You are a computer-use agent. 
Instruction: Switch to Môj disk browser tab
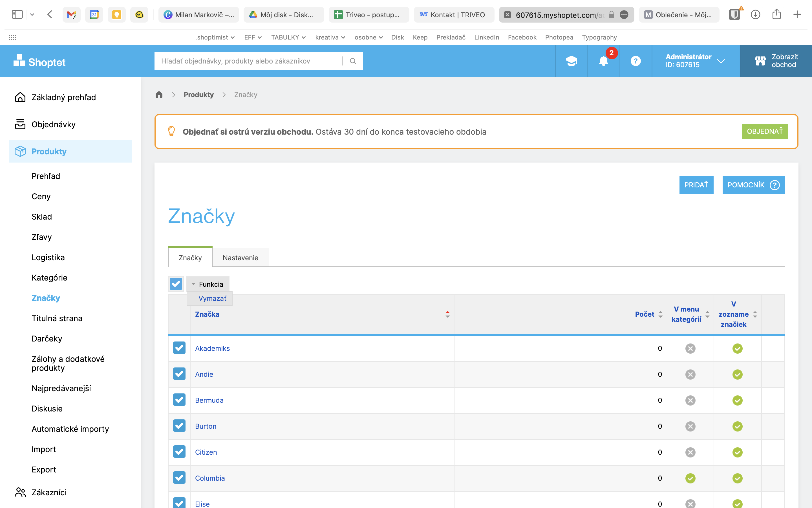tap(284, 15)
